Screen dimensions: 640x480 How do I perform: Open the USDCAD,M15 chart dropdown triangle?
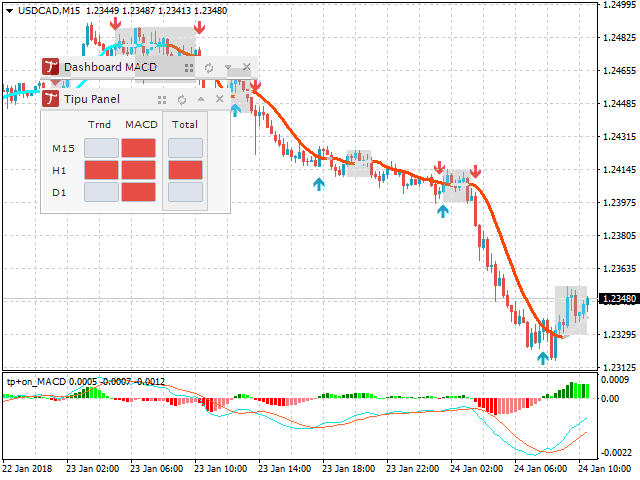(10, 11)
